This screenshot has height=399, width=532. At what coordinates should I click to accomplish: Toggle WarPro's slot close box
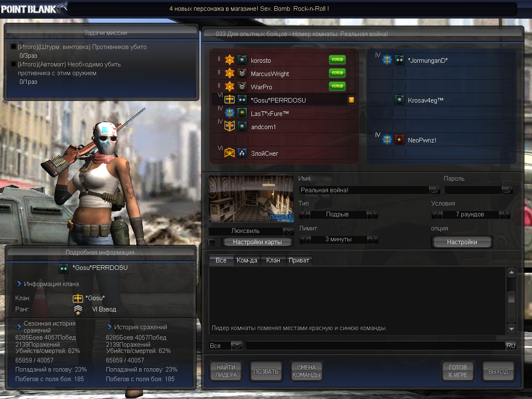[x=352, y=87]
